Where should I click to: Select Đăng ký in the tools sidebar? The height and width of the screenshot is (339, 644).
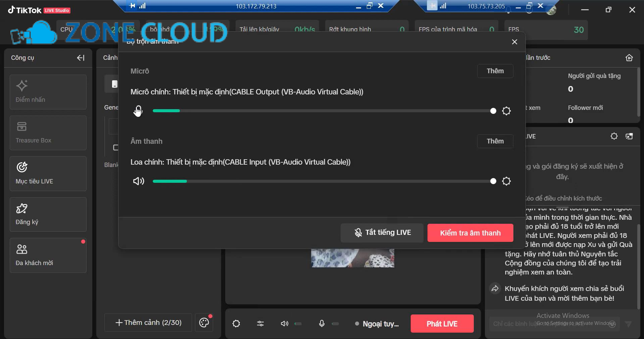point(48,214)
